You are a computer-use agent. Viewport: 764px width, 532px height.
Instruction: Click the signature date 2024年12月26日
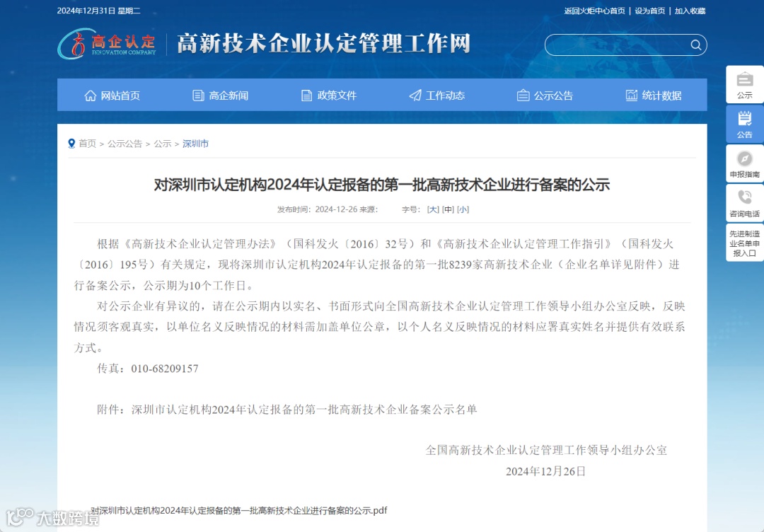tap(545, 471)
